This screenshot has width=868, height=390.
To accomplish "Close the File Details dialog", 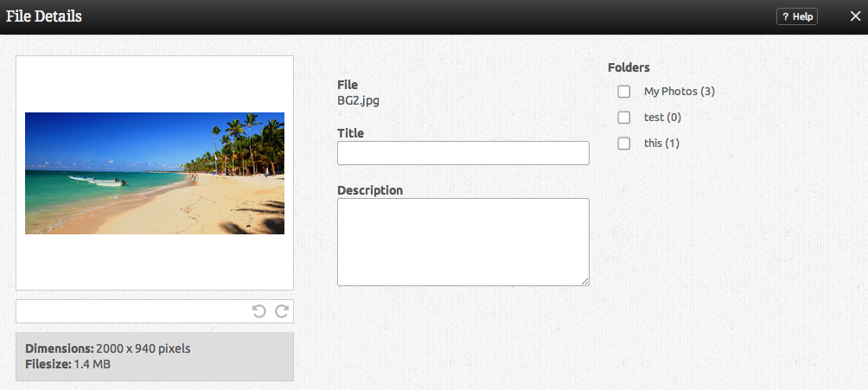I will pos(855,16).
